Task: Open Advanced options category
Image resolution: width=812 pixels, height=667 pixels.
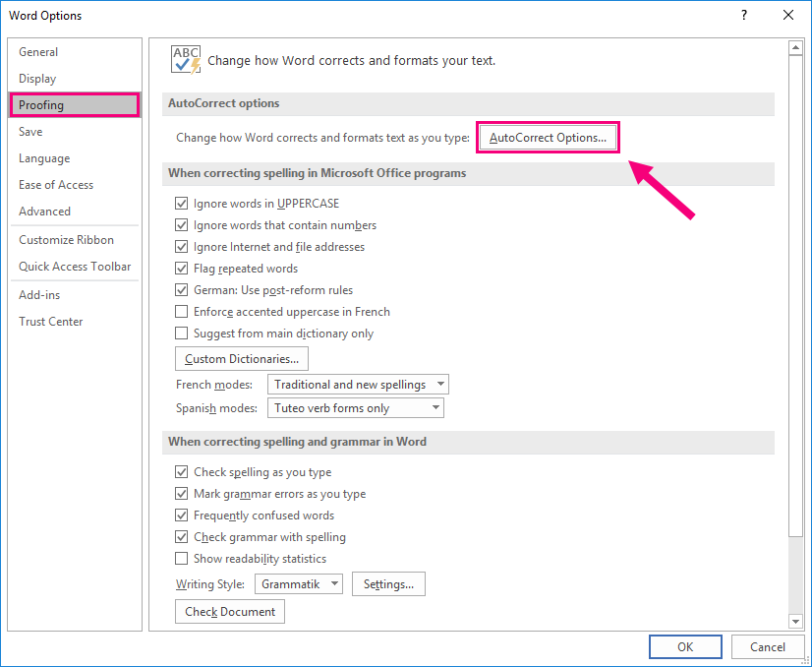Action: tap(75, 211)
